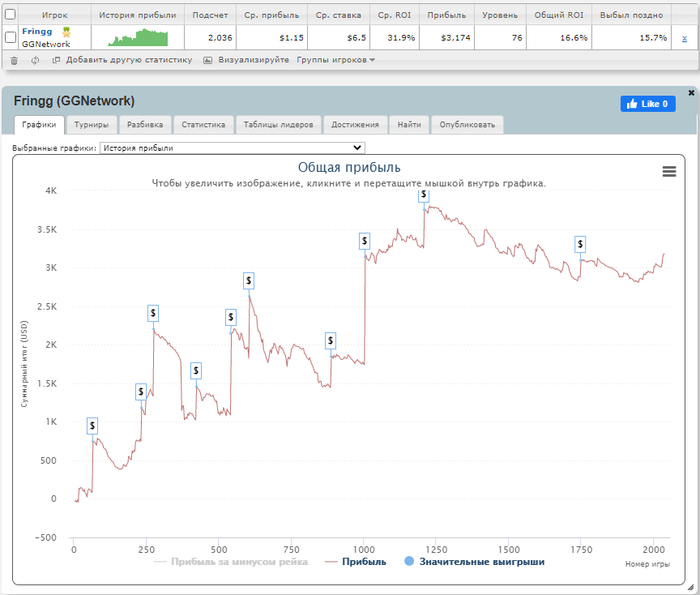Click the resize grip icon at chart corner

click(690, 587)
